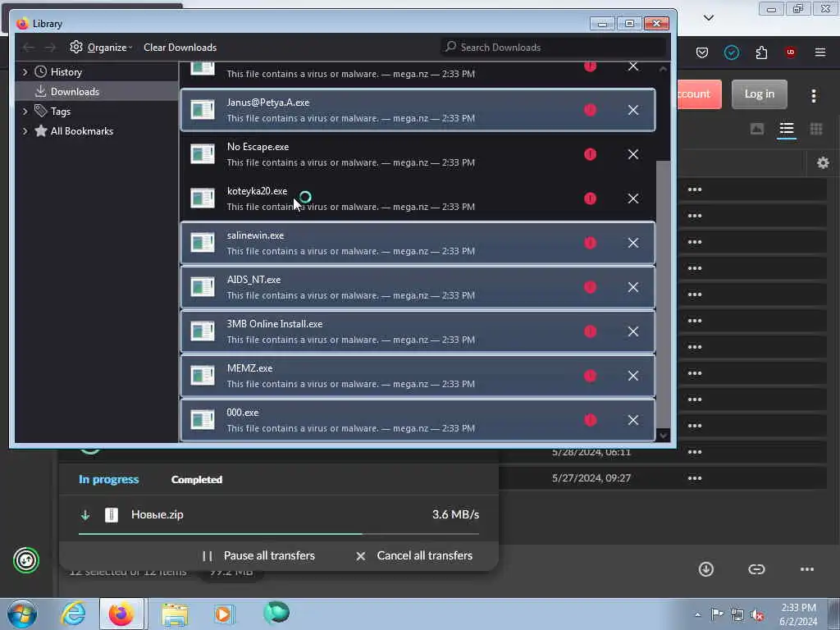Viewport: 840px width, 630px height.
Task: Launch Internet Explorer from the taskbar
Action: coord(73,614)
